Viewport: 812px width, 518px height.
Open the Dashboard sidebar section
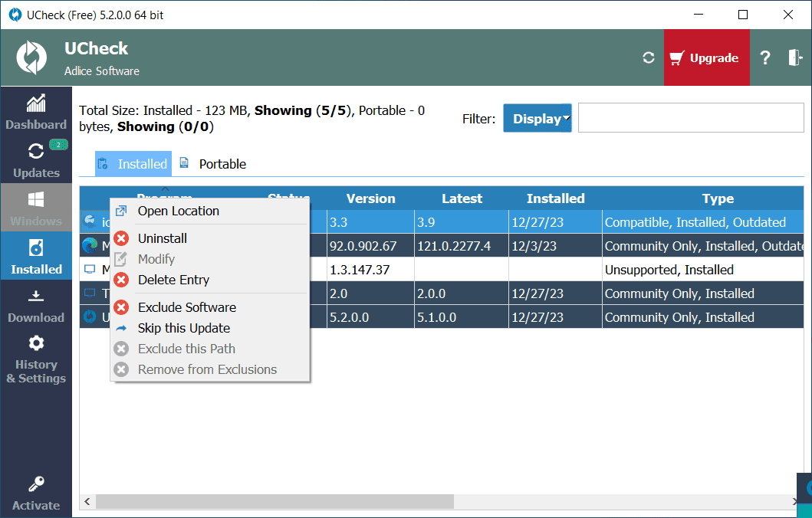[36, 111]
